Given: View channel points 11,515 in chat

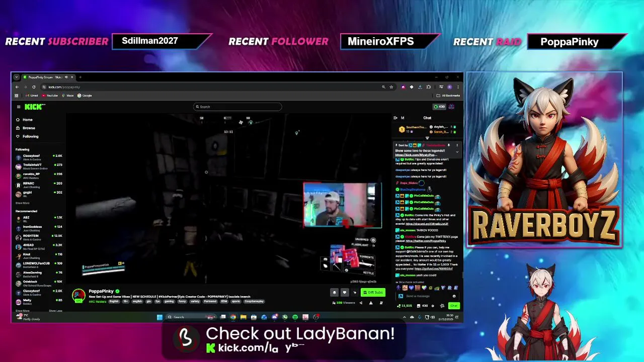Looking at the screenshot, I should tap(405, 306).
